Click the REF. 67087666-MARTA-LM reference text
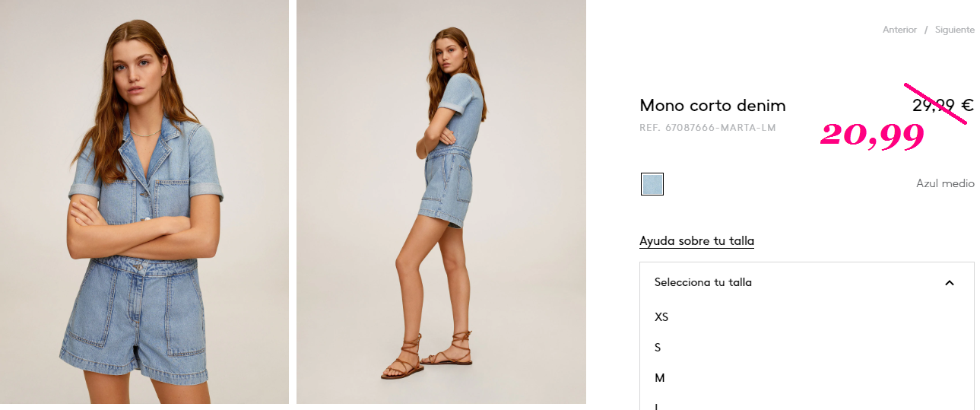The height and width of the screenshot is (410, 980). click(x=708, y=128)
